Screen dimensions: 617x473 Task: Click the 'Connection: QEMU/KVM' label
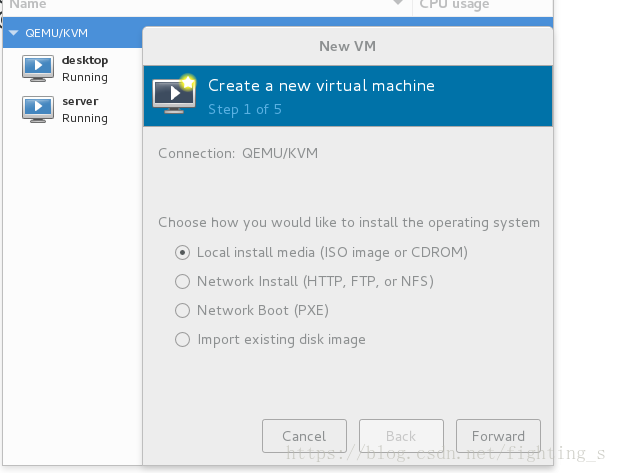(x=238, y=153)
